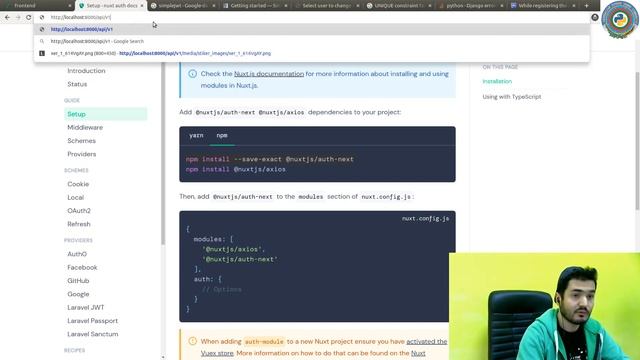
Task: Open the Facebook provider page
Action: tap(82, 267)
